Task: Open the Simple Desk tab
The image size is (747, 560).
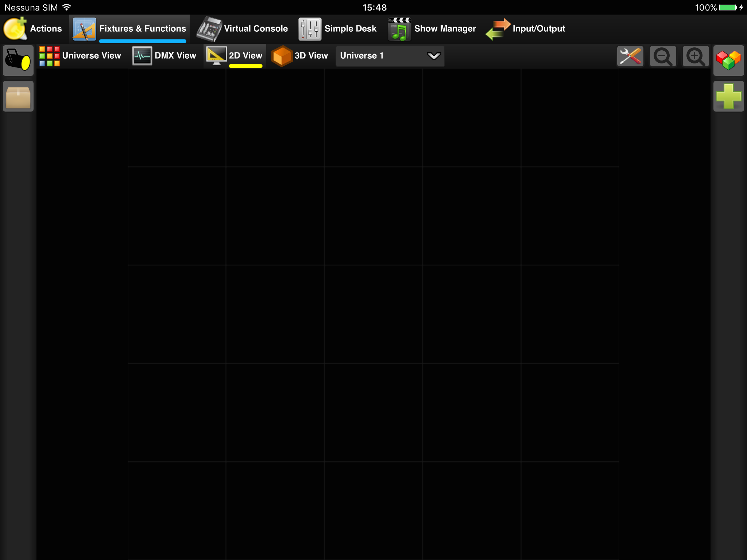Action: pyautogui.click(x=337, y=29)
